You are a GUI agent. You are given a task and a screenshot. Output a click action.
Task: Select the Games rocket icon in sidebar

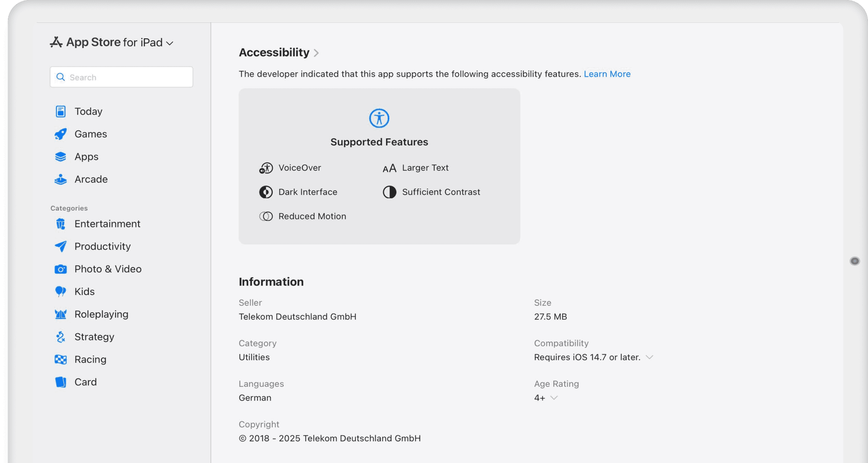pos(60,134)
